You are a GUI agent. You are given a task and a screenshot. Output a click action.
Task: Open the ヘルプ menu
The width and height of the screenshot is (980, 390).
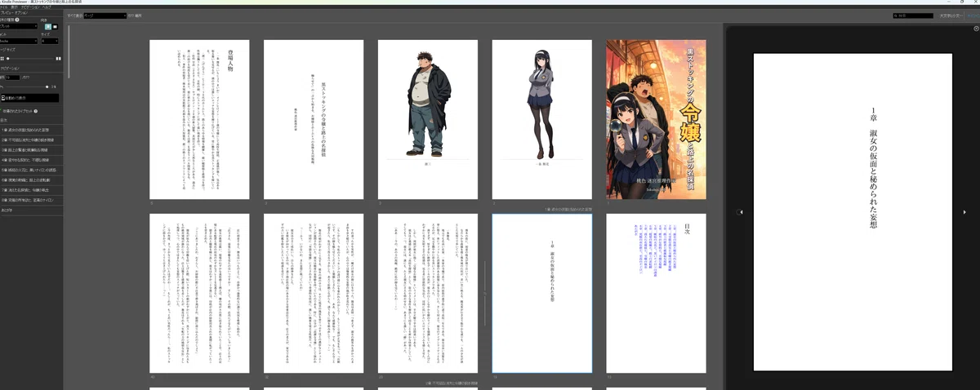click(x=47, y=7)
